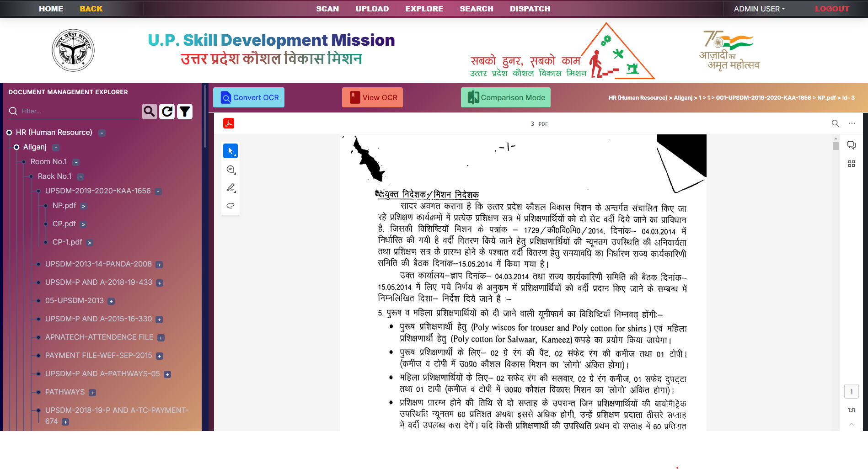Select the APNATECH-ATTENDENCE FILE label

pyautogui.click(x=99, y=337)
